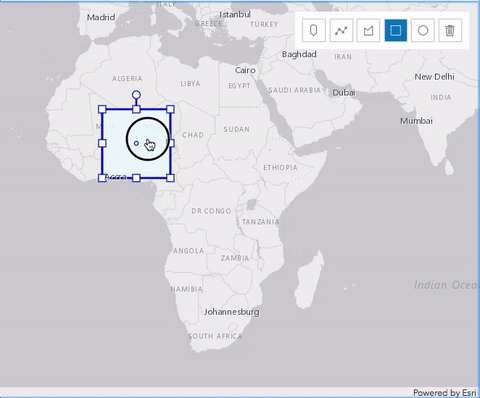Click the left-middle edge handle of rectangle
Screen dimensions: 480x398
[102, 143]
